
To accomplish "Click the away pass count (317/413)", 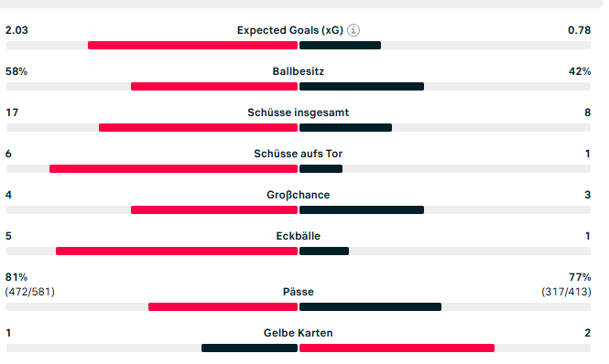I will point(566,292).
